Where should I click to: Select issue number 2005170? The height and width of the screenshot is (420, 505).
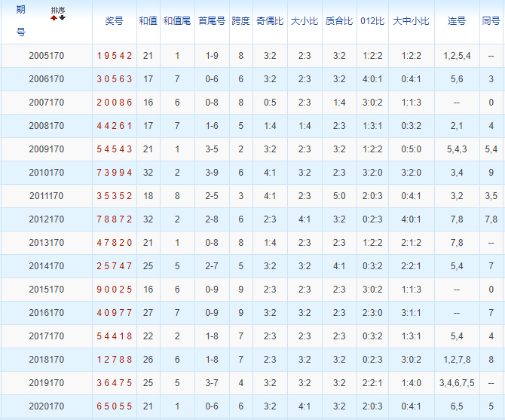coord(47,56)
